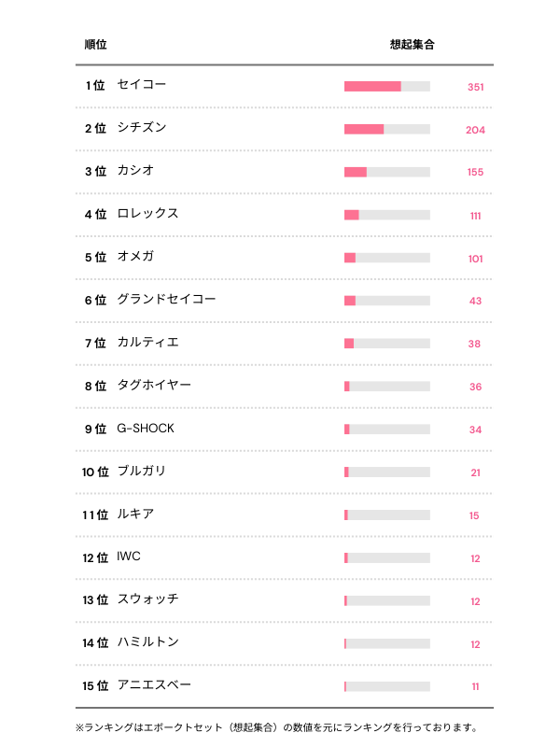The height and width of the screenshot is (747, 560).
Task: Click the シチズン score bar
Action: (386, 129)
